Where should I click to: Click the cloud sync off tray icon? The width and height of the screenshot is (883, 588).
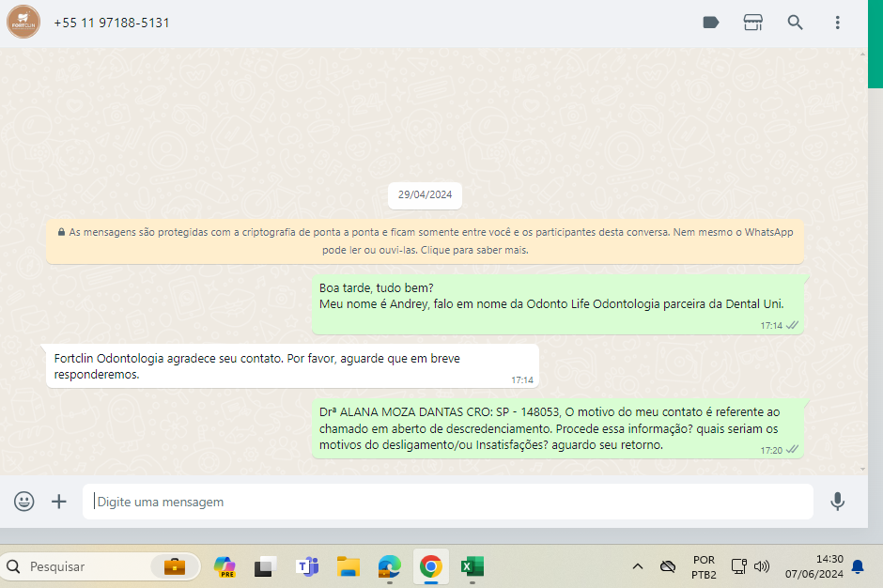pyautogui.click(x=668, y=566)
